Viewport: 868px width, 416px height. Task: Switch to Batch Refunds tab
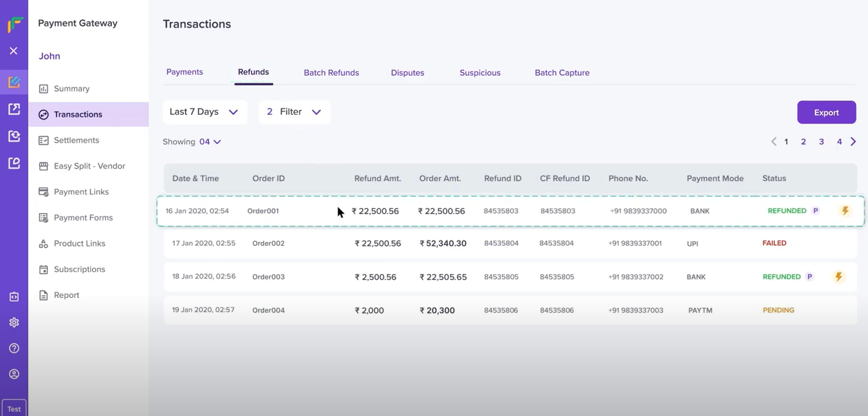click(x=331, y=72)
